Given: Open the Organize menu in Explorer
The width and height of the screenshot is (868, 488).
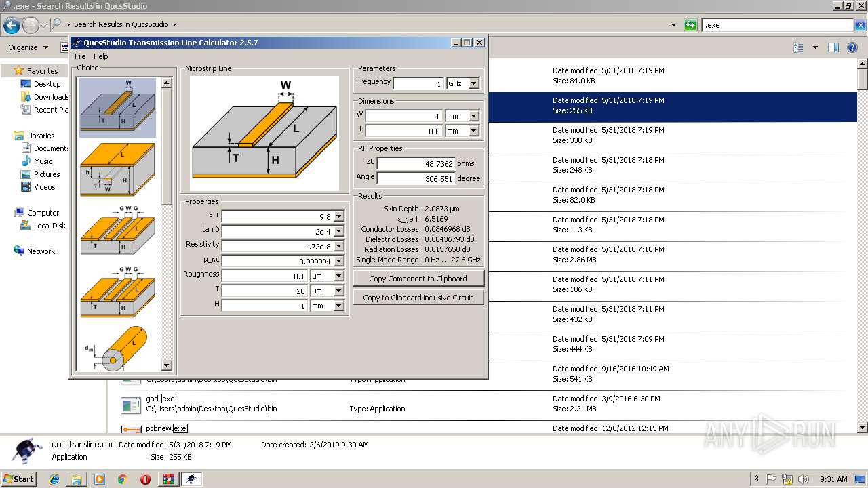Looking at the screenshot, I should click(x=28, y=47).
